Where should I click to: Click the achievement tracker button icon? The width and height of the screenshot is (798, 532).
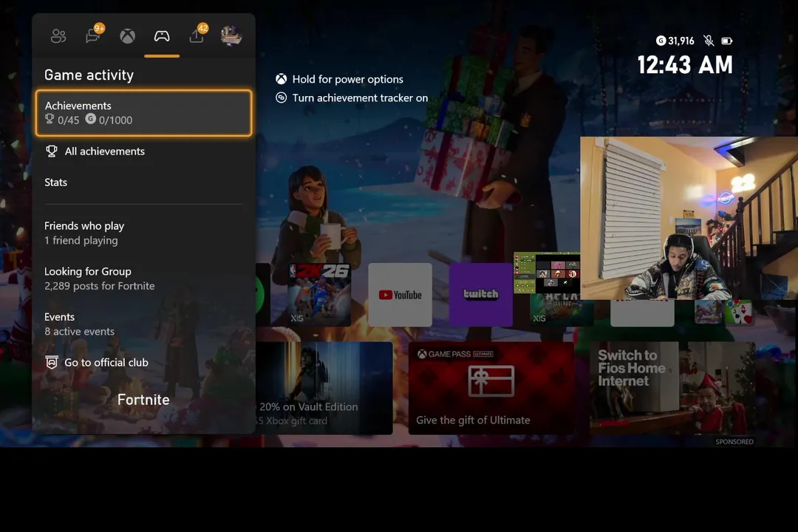point(281,98)
